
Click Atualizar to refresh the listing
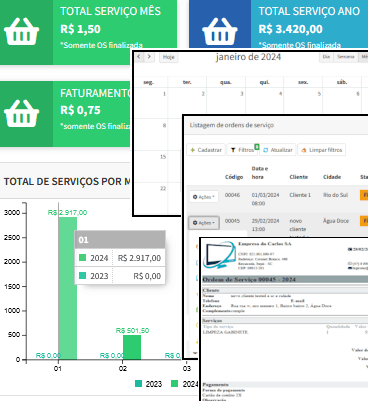tap(278, 150)
